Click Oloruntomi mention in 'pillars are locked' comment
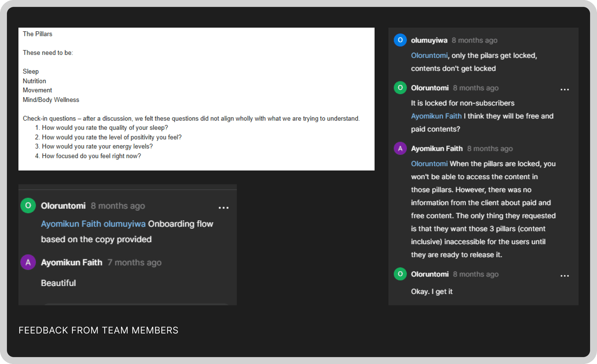Screen dimensions: 597x364 pyautogui.click(x=429, y=164)
